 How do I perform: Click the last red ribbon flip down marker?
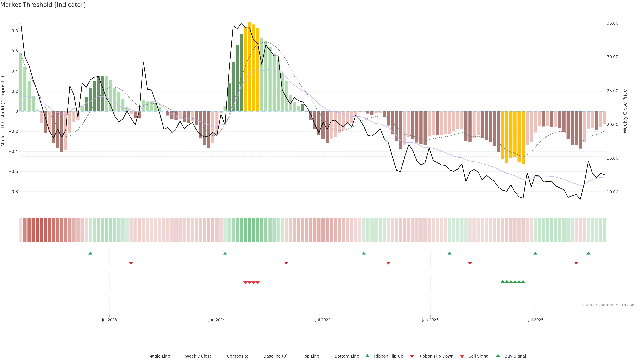click(576, 263)
